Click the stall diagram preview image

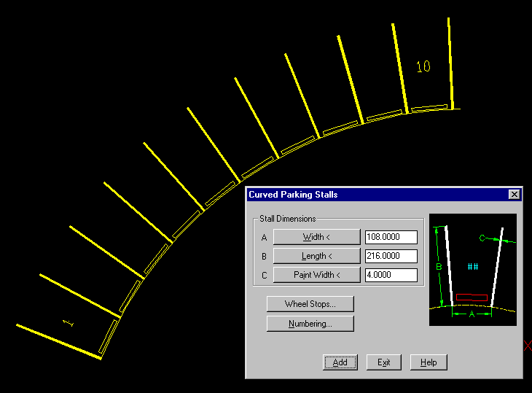click(x=473, y=270)
